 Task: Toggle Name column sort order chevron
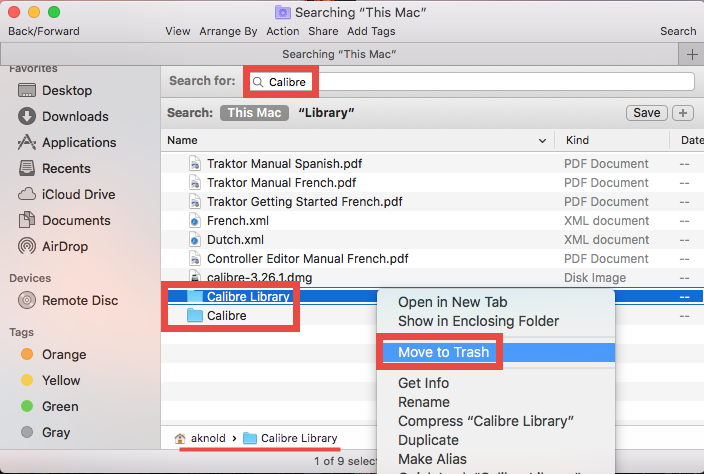(542, 140)
